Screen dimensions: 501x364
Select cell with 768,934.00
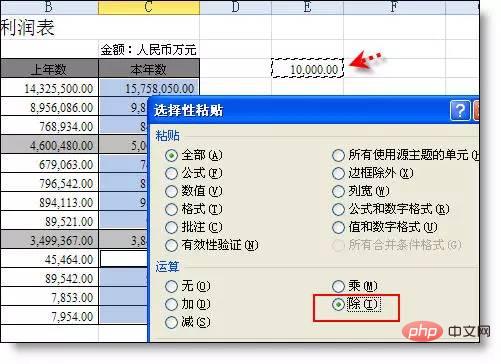[x=49, y=126]
